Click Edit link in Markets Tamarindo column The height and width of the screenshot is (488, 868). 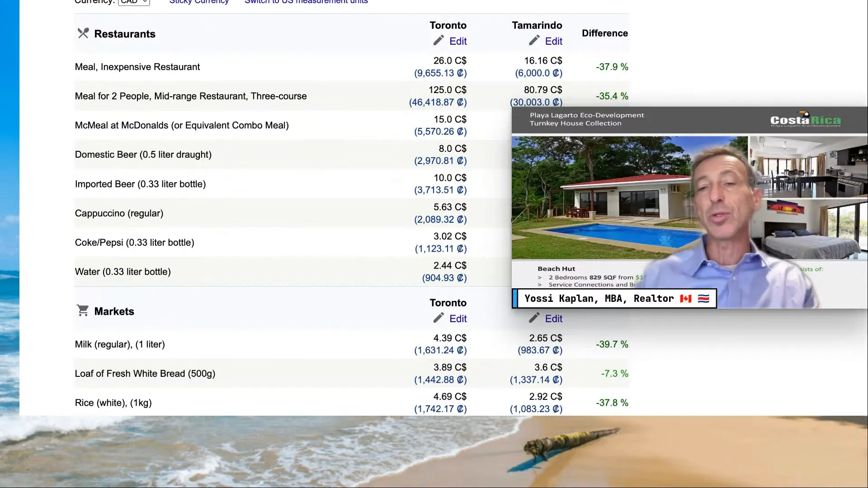554,319
